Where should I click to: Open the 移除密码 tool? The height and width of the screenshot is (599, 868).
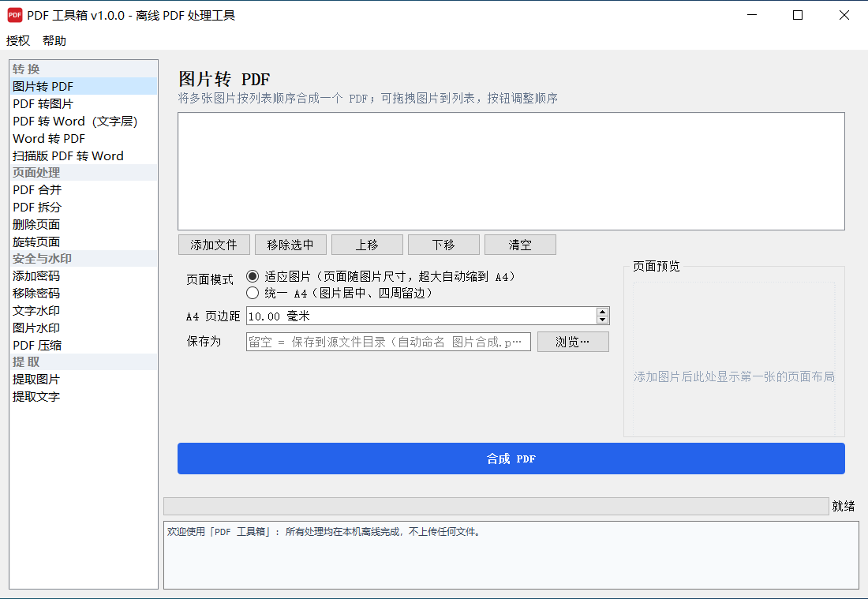(x=83, y=293)
